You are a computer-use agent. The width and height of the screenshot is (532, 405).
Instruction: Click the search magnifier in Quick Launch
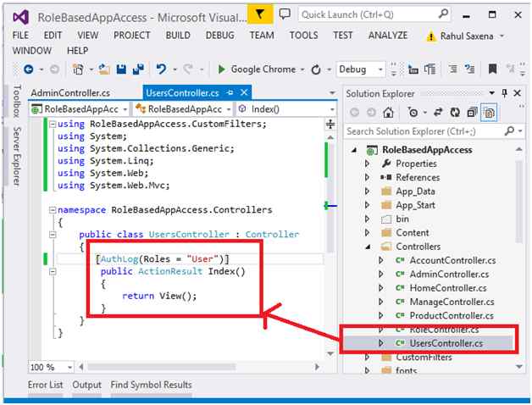pyautogui.click(x=443, y=14)
